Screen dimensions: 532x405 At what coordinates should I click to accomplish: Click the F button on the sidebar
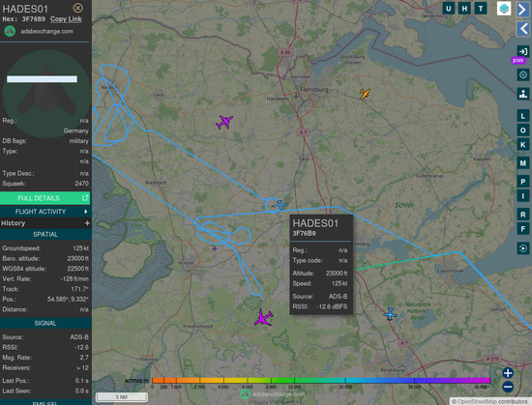523,229
